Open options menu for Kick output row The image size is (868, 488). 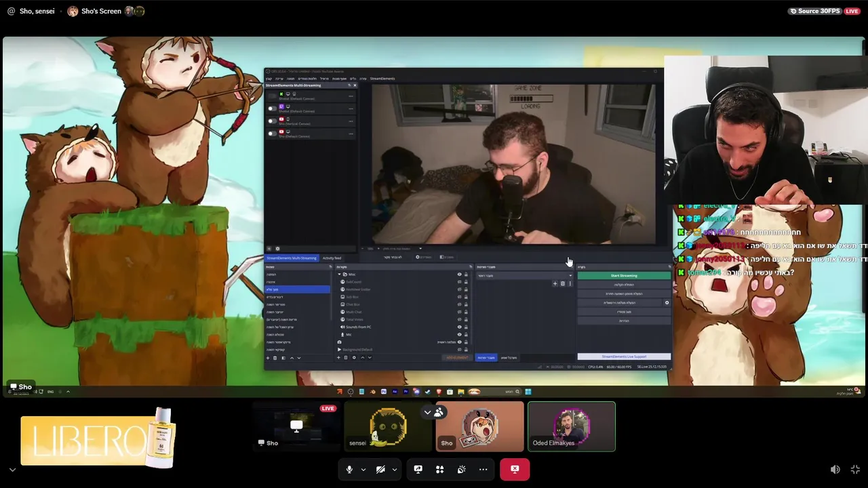351,96
